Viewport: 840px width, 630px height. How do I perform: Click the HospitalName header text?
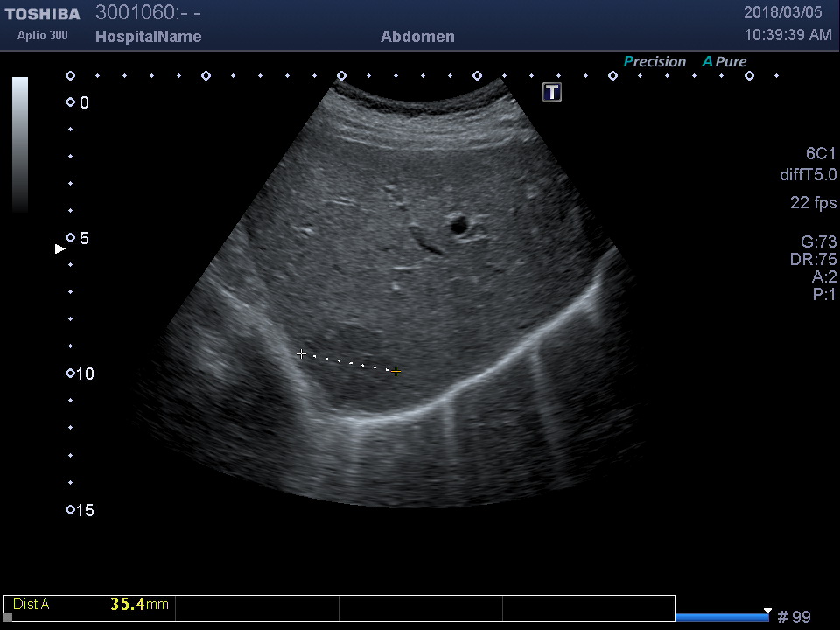click(x=148, y=37)
